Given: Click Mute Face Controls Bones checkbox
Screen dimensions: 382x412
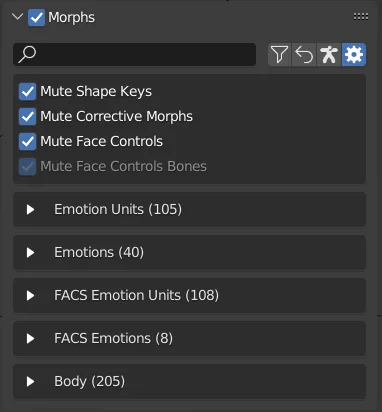Looking at the screenshot, I should pyautogui.click(x=27, y=167).
